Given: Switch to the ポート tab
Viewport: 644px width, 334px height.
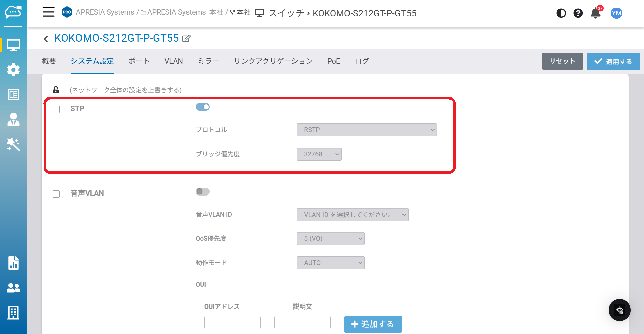Looking at the screenshot, I should [139, 61].
